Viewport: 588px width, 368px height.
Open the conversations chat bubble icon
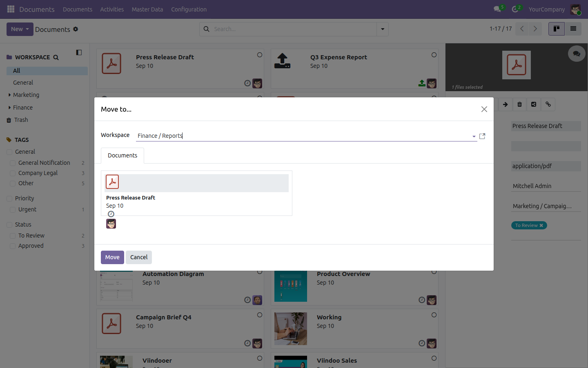click(x=497, y=9)
